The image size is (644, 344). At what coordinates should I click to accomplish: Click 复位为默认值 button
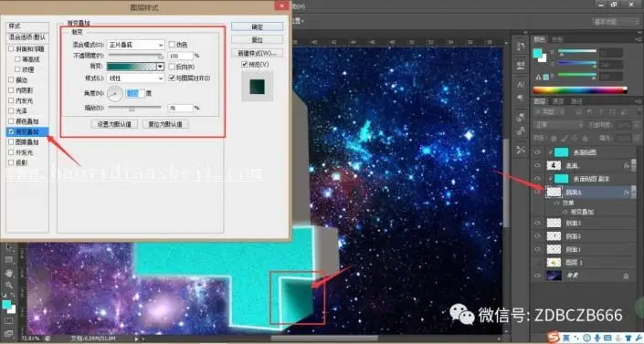pos(165,124)
